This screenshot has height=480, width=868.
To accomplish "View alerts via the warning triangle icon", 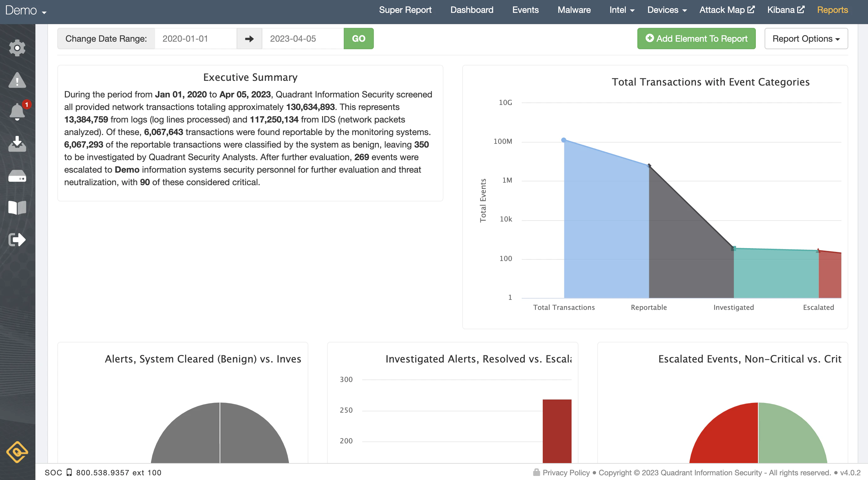I will (18, 81).
